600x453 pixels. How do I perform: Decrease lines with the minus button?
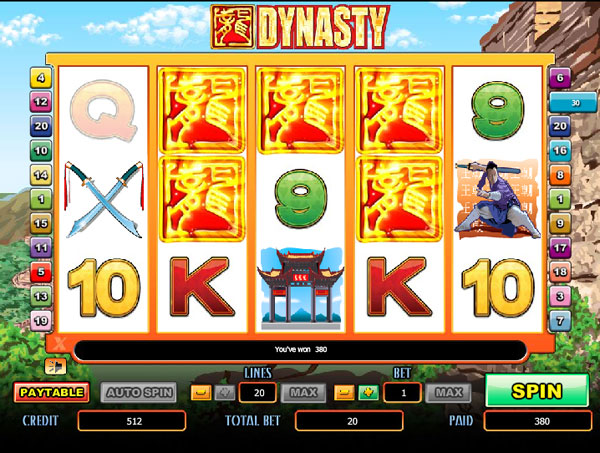coord(201,393)
